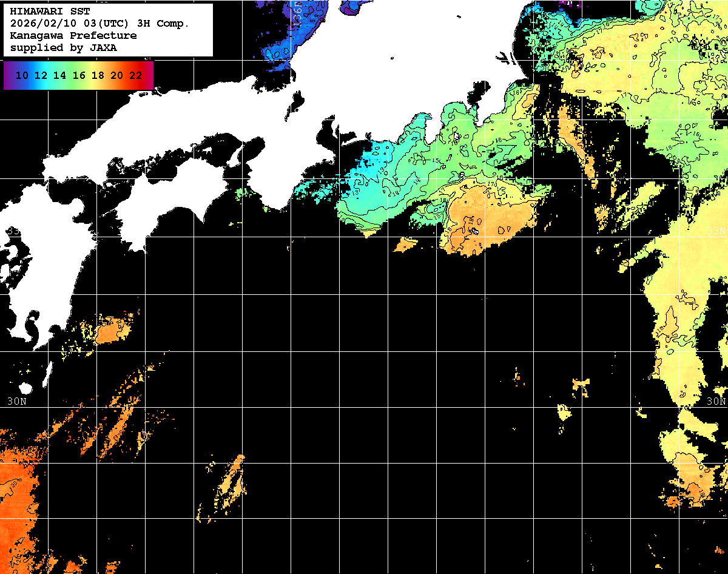Image resolution: width=728 pixels, height=574 pixels.
Task: Pick the 18 value on color legend
Action: (x=98, y=75)
